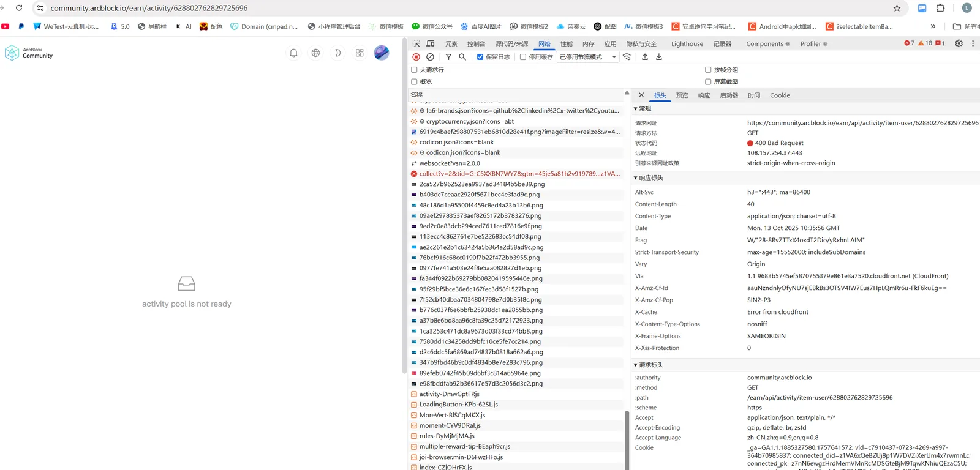This screenshot has width=980, height=470.
Task: Open the WeTest bookmark
Action: (66, 26)
